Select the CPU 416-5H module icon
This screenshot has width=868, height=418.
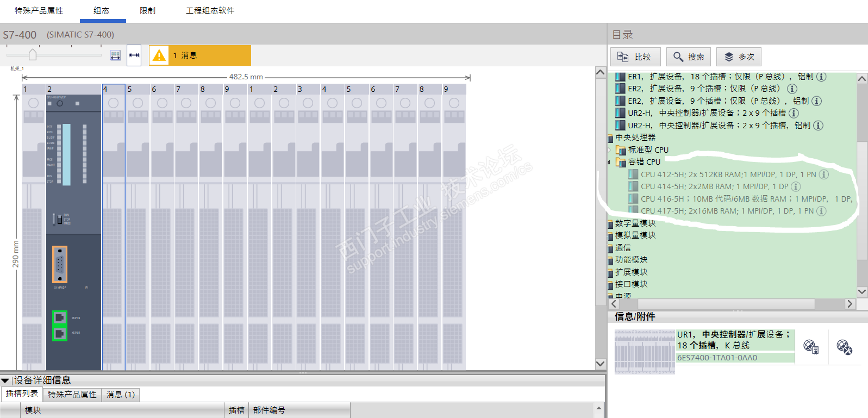[633, 199]
